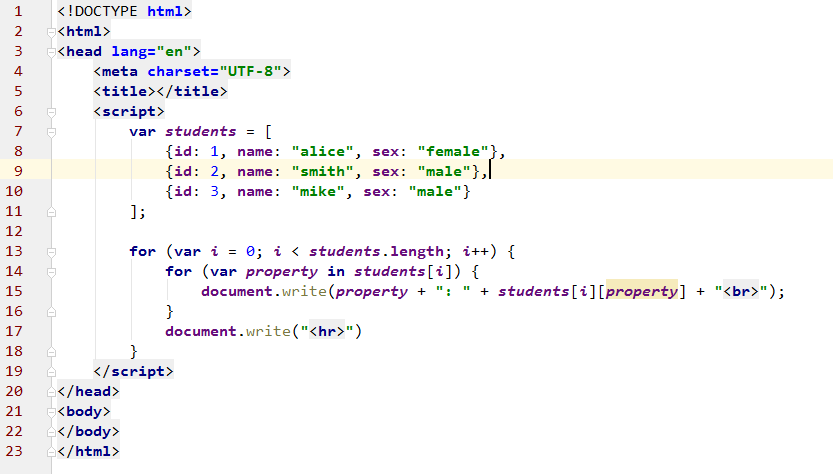Click the write method on line 17
The width and height of the screenshot is (833, 474).
[x=268, y=332]
